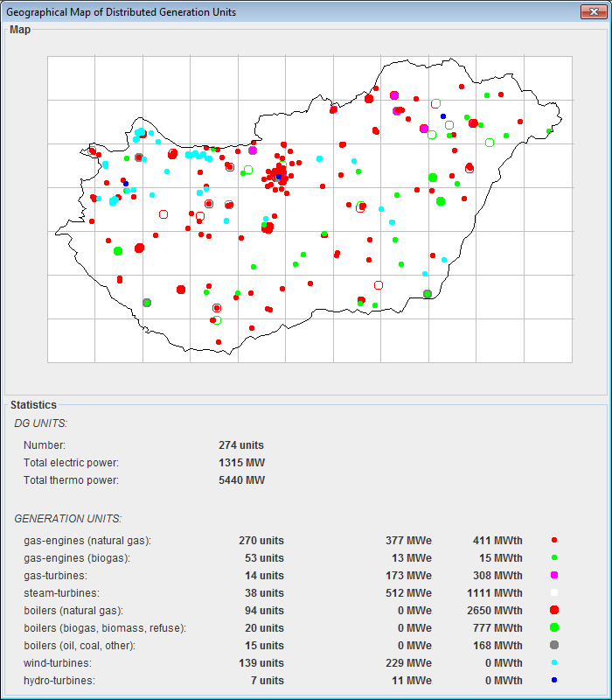
Task: Click the 'Map' panel title
Action: pos(20,30)
